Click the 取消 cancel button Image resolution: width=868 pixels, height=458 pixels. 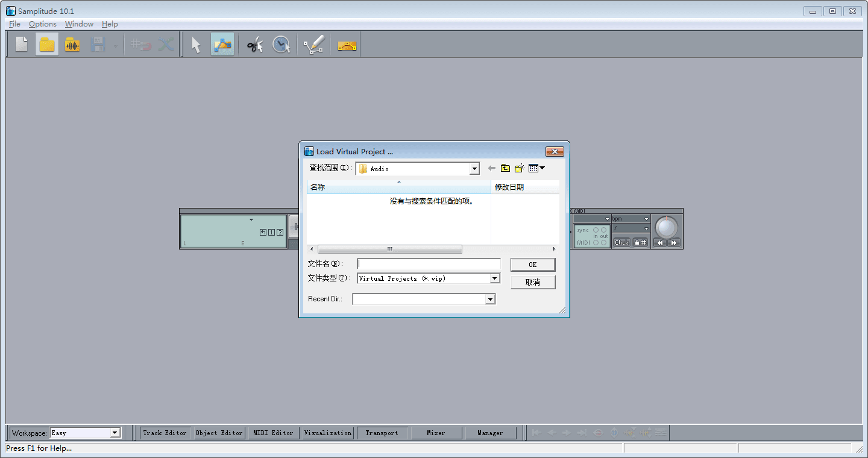[533, 282]
